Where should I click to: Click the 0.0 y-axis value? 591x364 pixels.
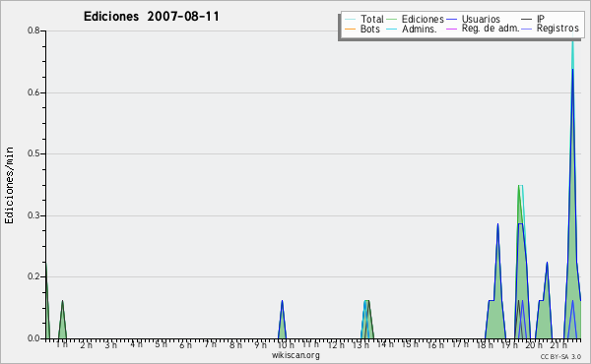click(33, 338)
